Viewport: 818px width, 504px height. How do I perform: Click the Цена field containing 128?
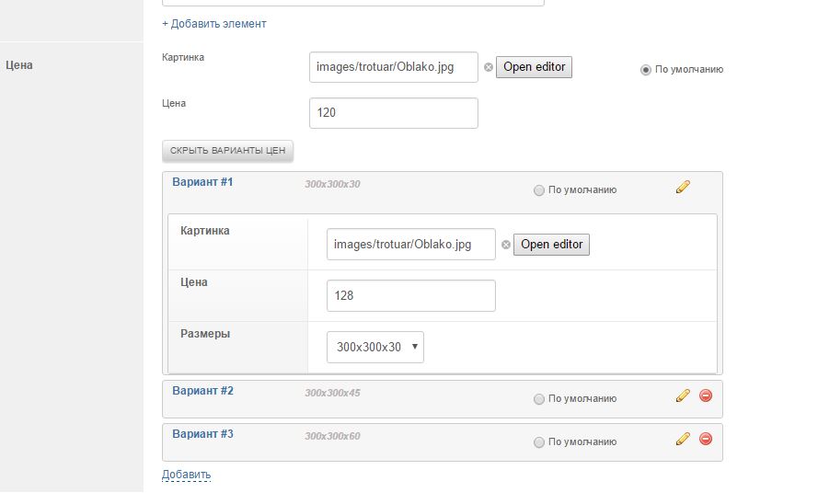(410, 296)
